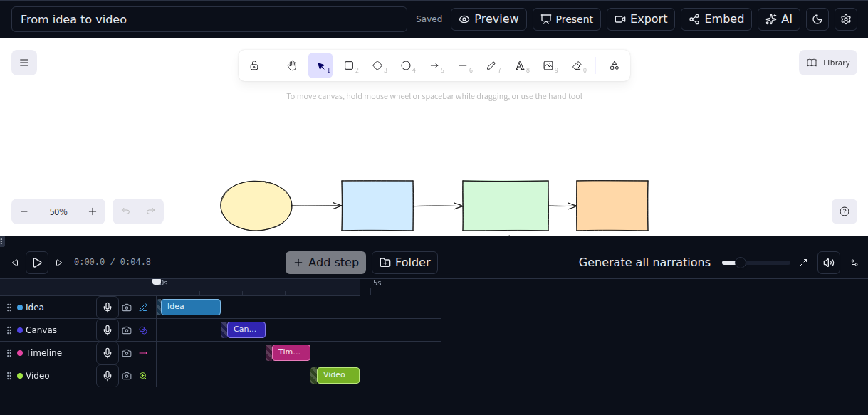Record narration for Canvas step
The width and height of the screenshot is (868, 415).
click(108, 330)
